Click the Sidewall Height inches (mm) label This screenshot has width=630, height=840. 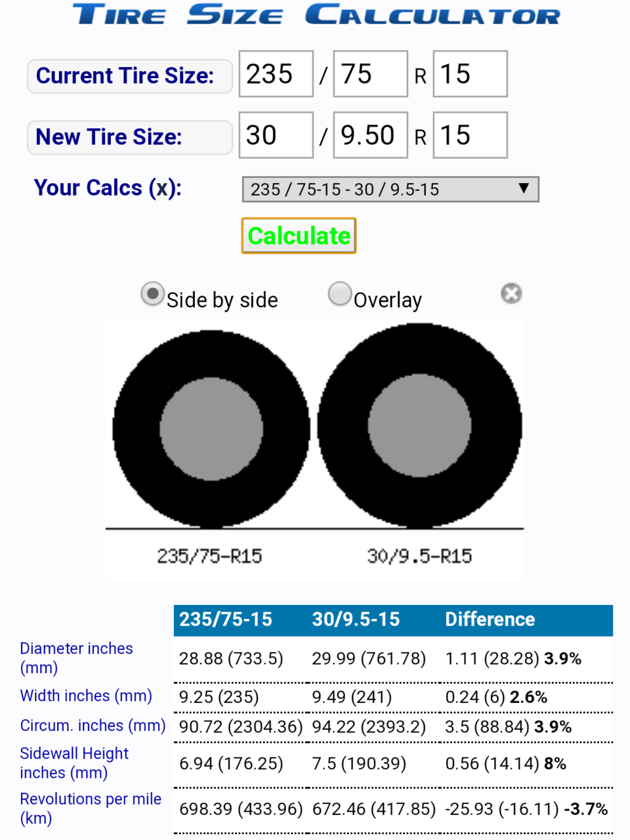(x=74, y=763)
